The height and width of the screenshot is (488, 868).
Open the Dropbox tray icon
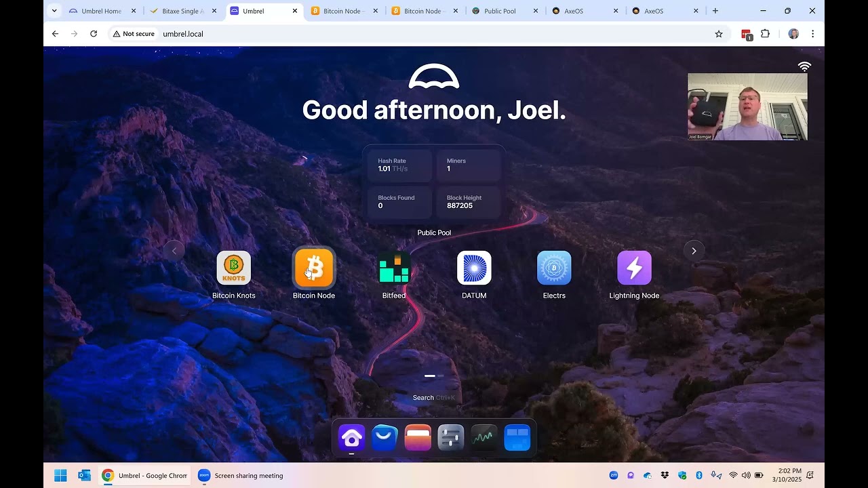[665, 476]
